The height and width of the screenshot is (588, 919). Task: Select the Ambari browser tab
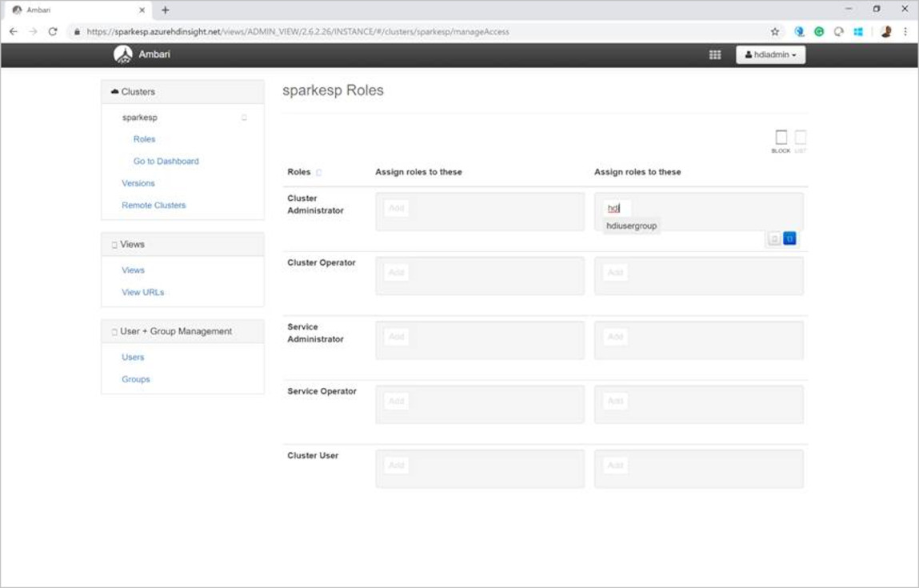[78, 10]
